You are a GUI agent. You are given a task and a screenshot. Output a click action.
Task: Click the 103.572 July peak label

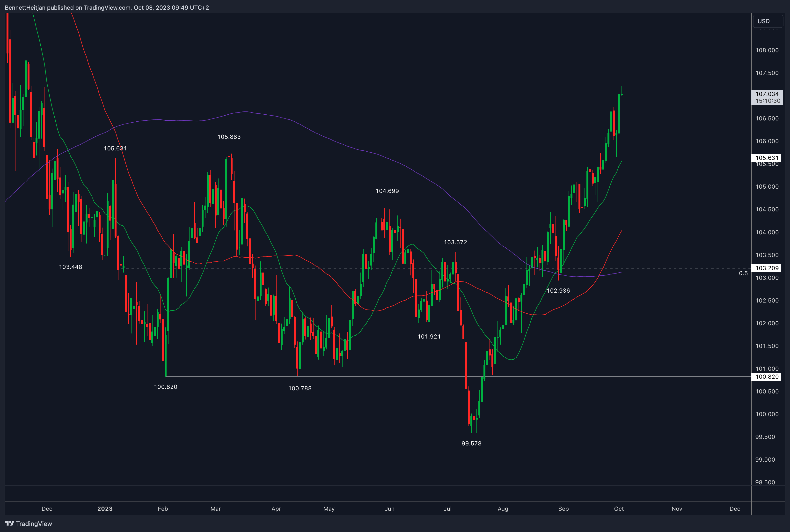click(x=455, y=242)
